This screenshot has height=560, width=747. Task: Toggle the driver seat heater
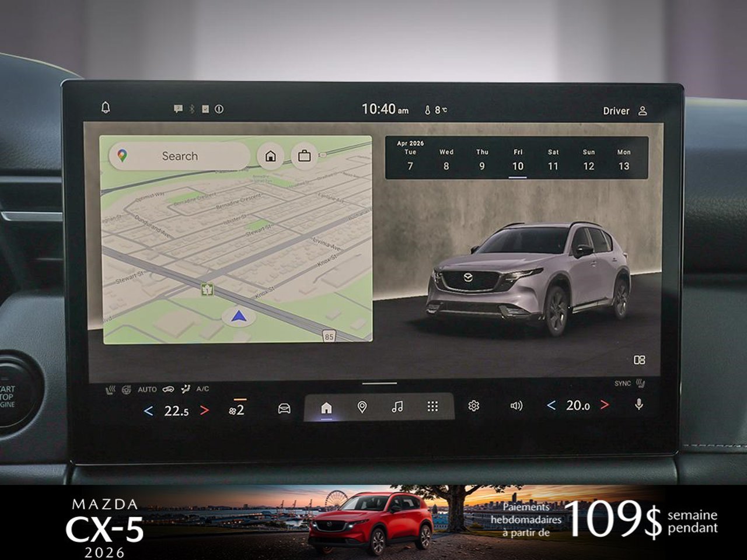(110, 390)
